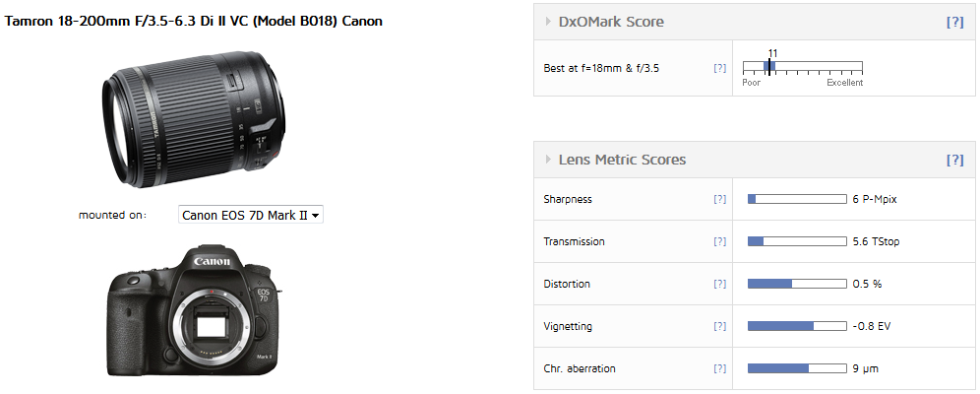Open the Distortion help question mark

coord(720,284)
